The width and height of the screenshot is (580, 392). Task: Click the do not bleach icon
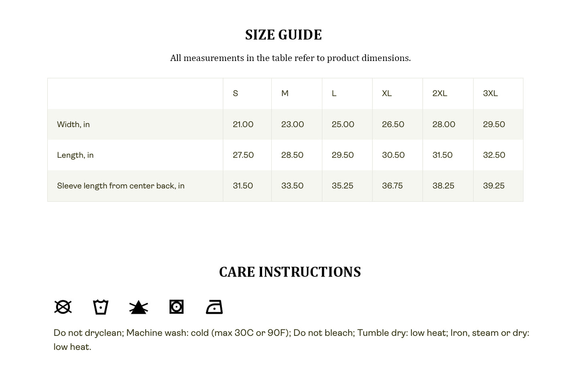click(x=138, y=307)
